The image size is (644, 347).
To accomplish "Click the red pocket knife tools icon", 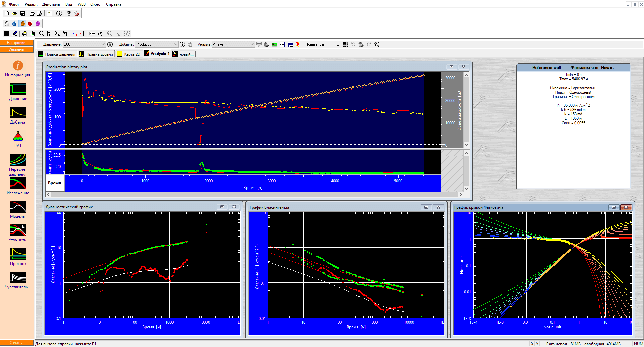I will (x=77, y=13).
